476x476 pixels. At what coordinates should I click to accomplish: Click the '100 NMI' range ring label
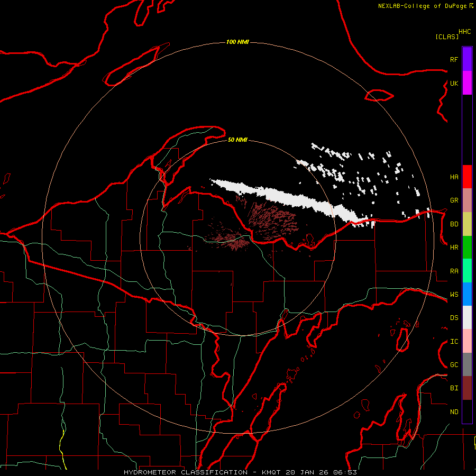pyautogui.click(x=237, y=42)
